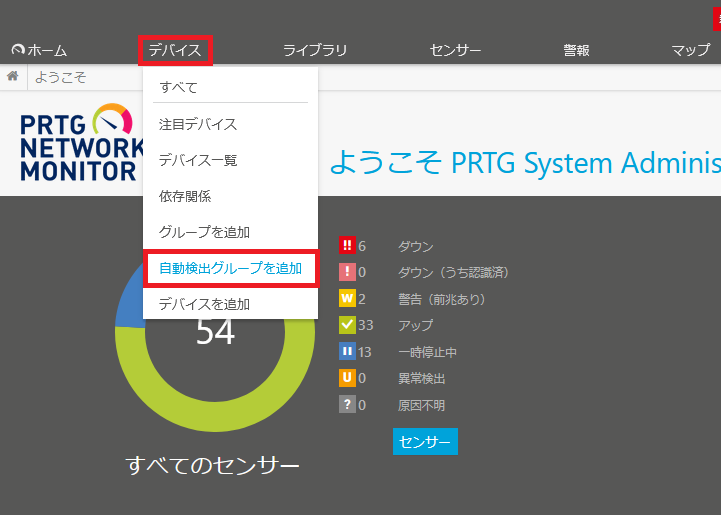
Task: Click the orange U unusual status icon
Action: pos(347,378)
